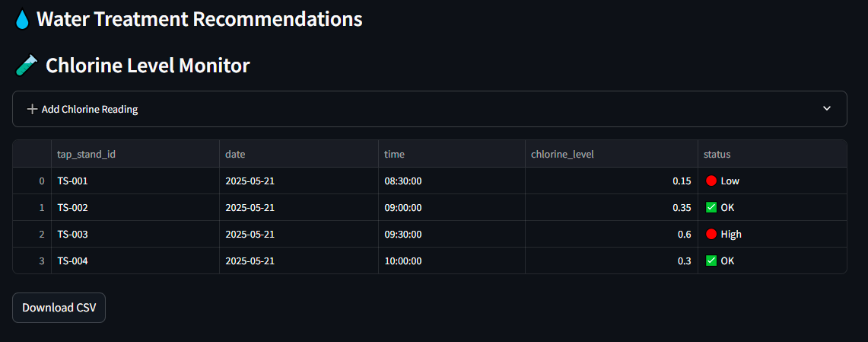
Task: Select row index 2 in the table
Action: tap(41, 235)
